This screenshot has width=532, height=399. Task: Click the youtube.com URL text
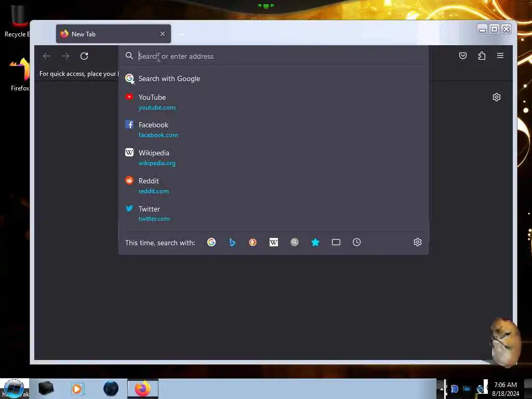click(157, 108)
